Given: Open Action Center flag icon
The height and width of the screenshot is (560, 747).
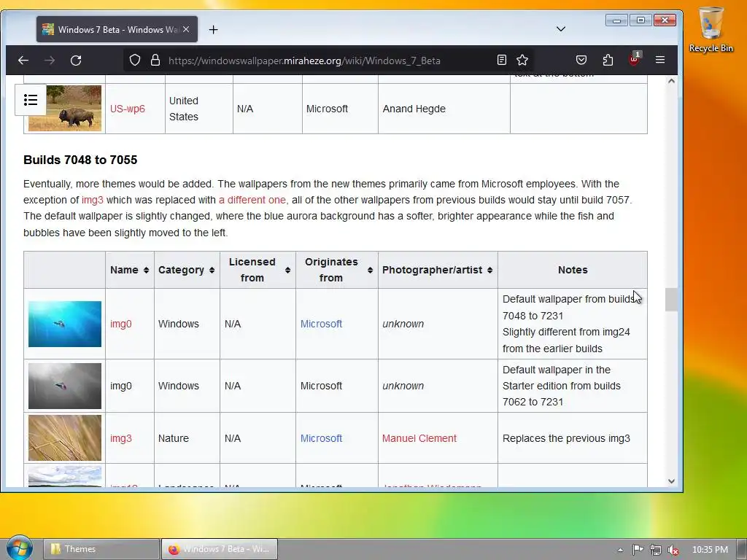Looking at the screenshot, I should (638, 550).
